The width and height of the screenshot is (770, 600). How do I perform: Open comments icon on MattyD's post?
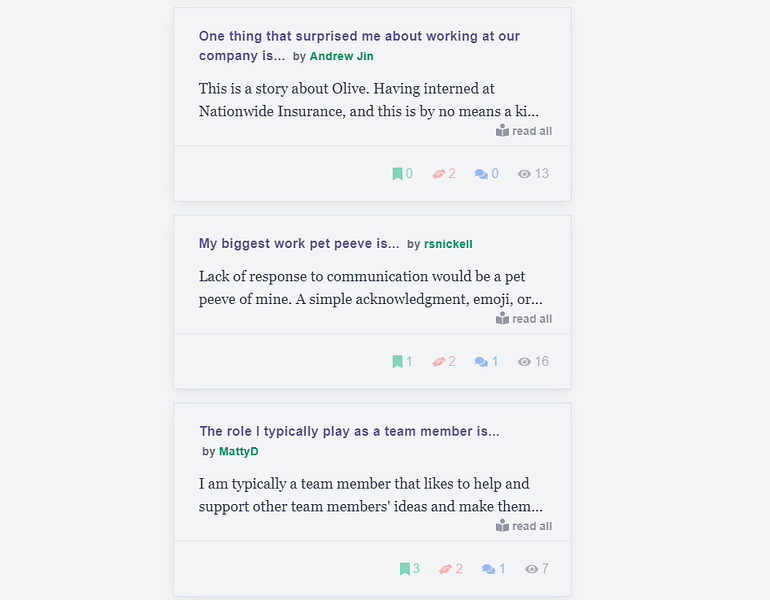click(x=489, y=569)
